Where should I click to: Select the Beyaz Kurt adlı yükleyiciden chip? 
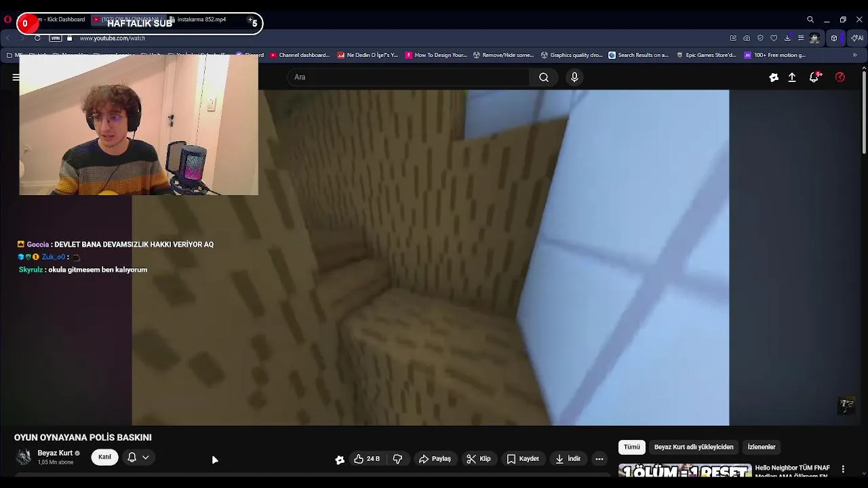click(x=694, y=447)
